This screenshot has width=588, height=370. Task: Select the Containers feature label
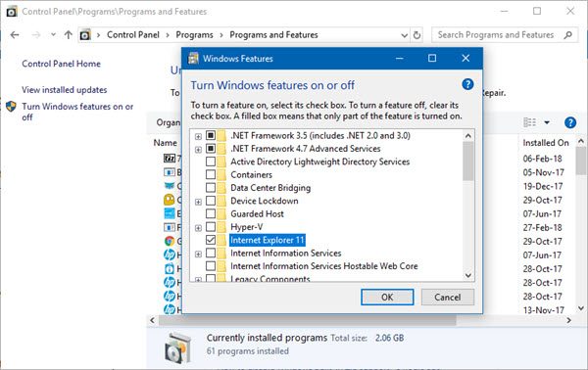point(251,175)
